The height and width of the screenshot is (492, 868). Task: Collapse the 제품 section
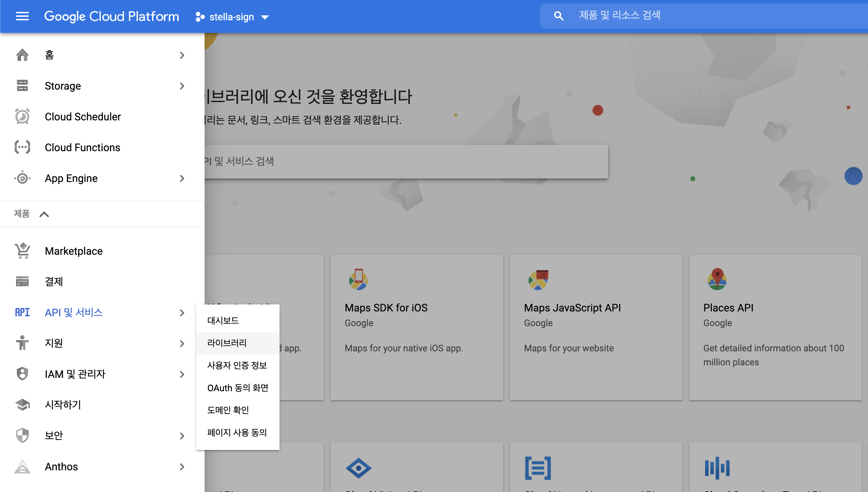coord(44,214)
